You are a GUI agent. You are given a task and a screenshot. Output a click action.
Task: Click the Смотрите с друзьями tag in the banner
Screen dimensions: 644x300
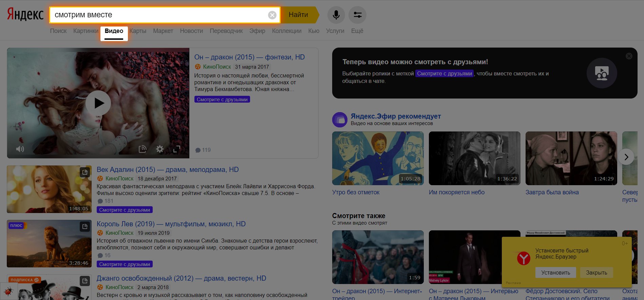[444, 73]
